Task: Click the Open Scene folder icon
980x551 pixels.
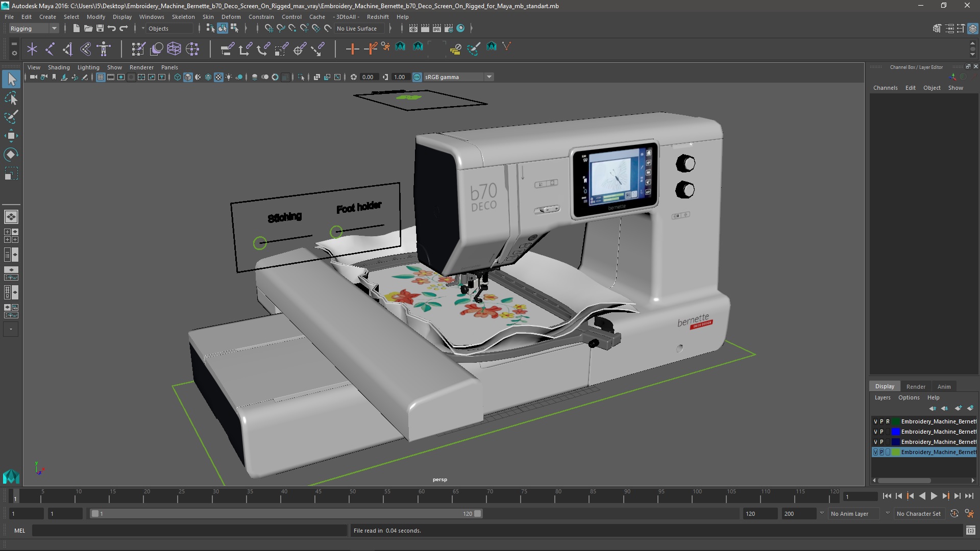Action: 88,29
